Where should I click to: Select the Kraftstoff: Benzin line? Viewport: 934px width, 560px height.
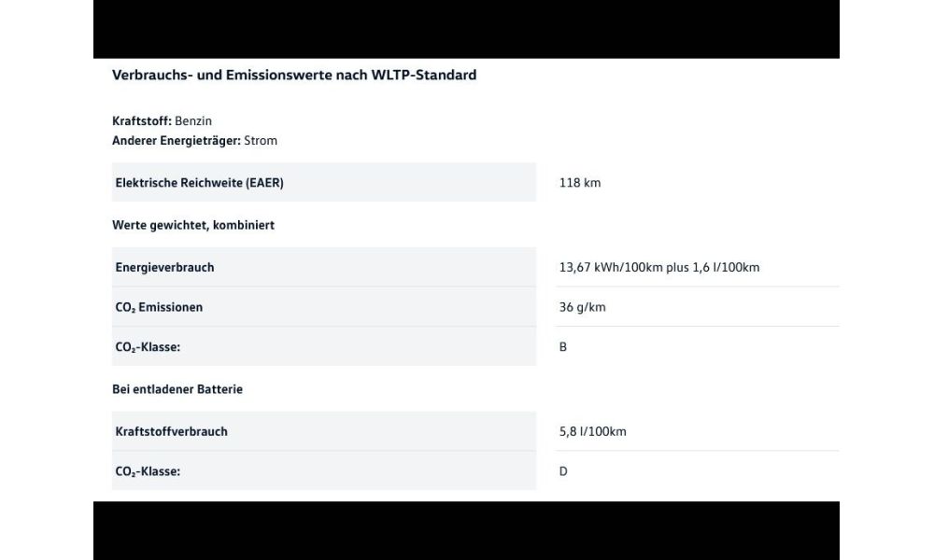point(162,120)
